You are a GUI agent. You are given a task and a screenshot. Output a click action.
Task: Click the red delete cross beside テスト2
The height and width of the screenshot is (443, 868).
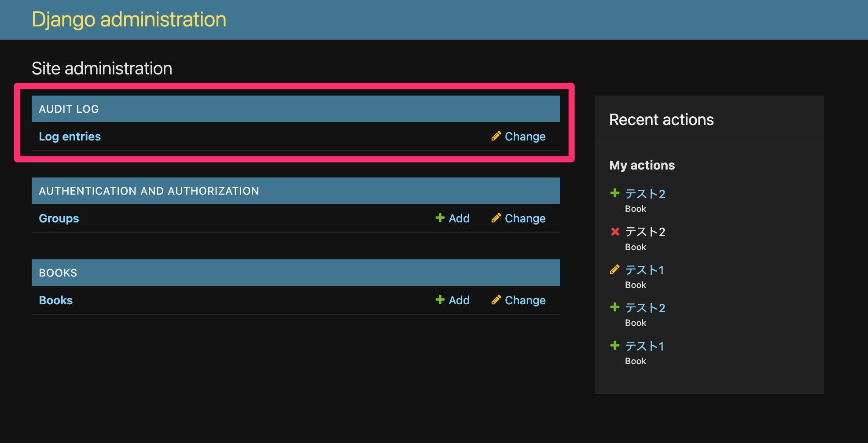tap(614, 231)
